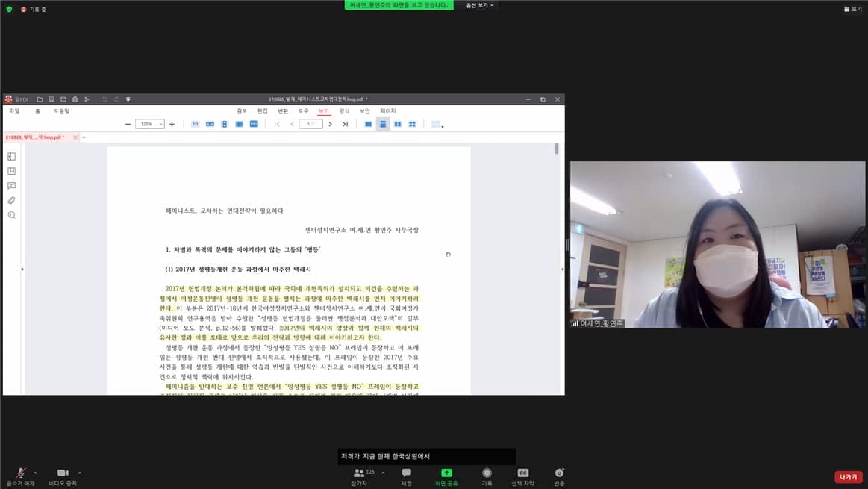
Task: Open audio options arrow beside microphone
Action: [35, 473]
